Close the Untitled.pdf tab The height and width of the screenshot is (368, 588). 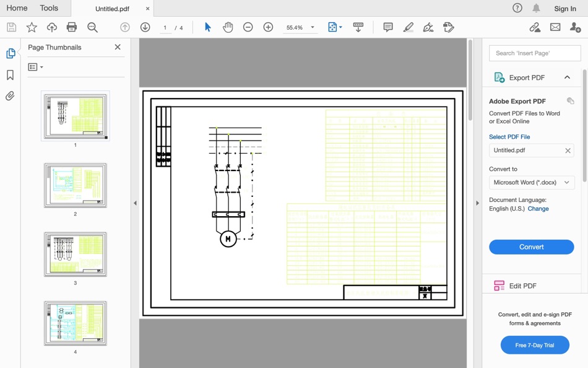(147, 9)
